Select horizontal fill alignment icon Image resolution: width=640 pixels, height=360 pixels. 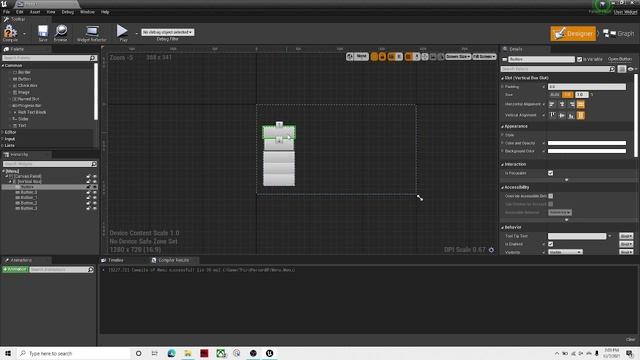580,104
